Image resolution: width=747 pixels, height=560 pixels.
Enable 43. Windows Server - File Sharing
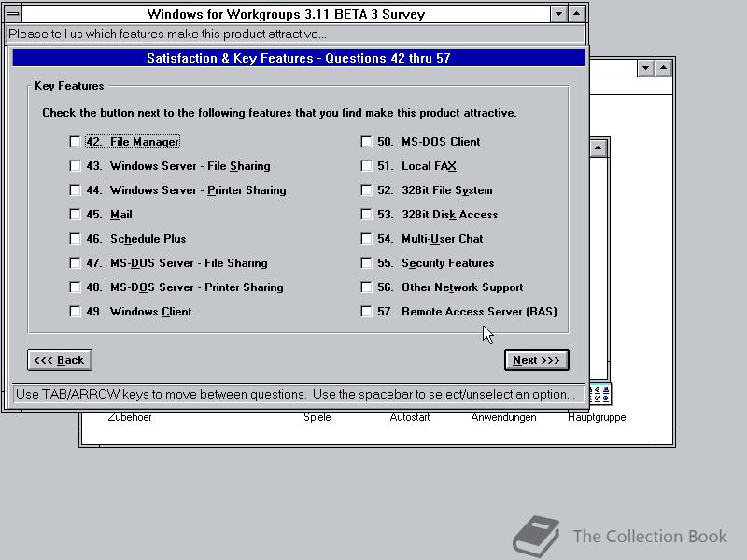[75, 166]
